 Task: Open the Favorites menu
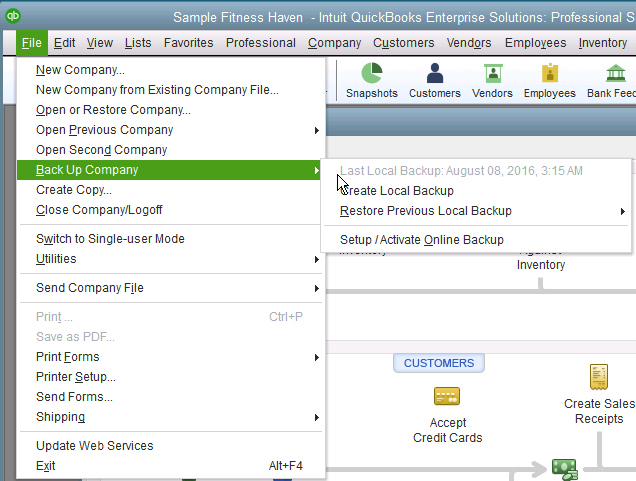click(x=188, y=43)
